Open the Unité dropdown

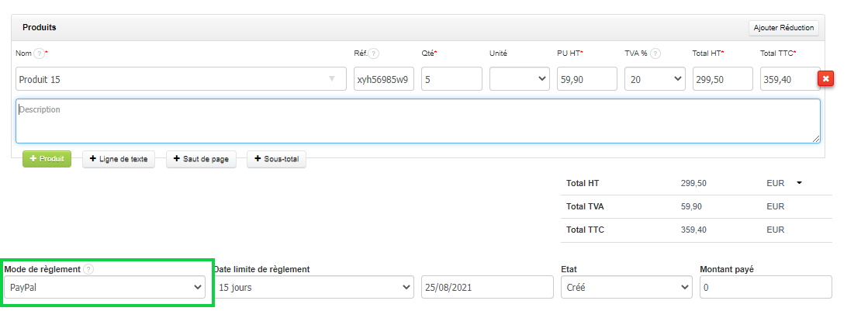click(519, 78)
